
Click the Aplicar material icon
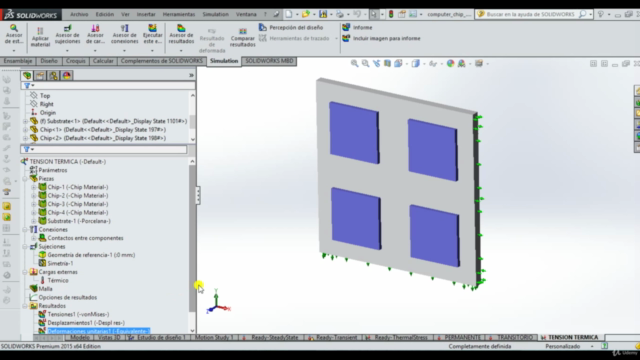pos(40,37)
